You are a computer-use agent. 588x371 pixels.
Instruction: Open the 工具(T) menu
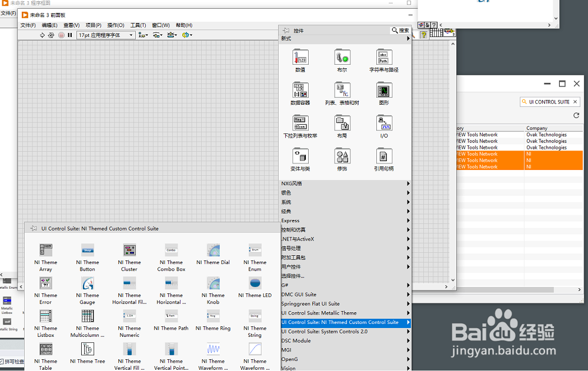pyautogui.click(x=138, y=25)
